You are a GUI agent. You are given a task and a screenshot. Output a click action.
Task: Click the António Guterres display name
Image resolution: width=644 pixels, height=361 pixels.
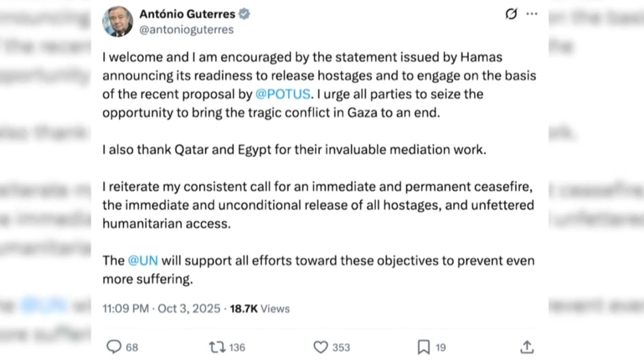coord(187,14)
